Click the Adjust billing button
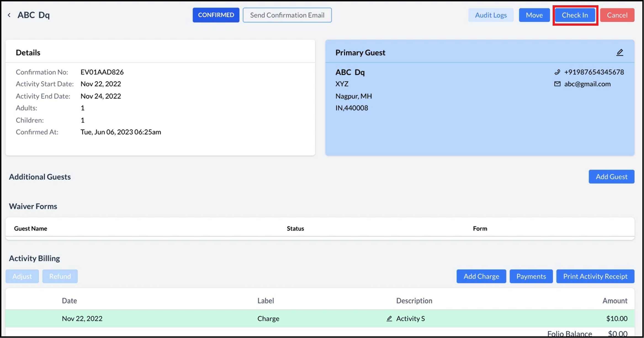 (22, 276)
